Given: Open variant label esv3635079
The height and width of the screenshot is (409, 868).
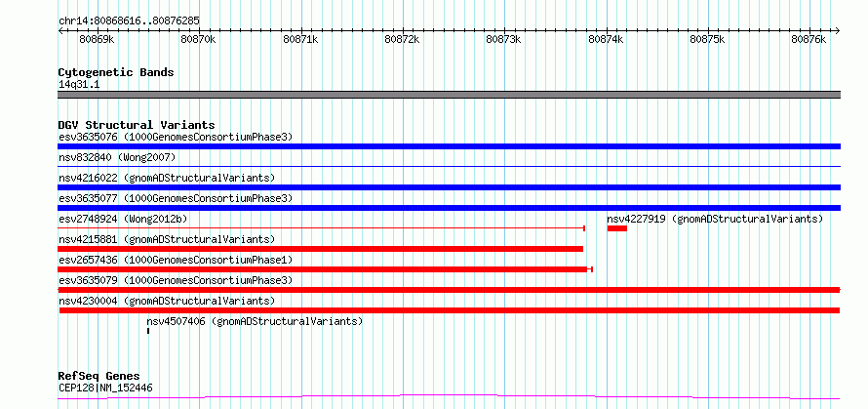Looking at the screenshot, I should point(176,280).
